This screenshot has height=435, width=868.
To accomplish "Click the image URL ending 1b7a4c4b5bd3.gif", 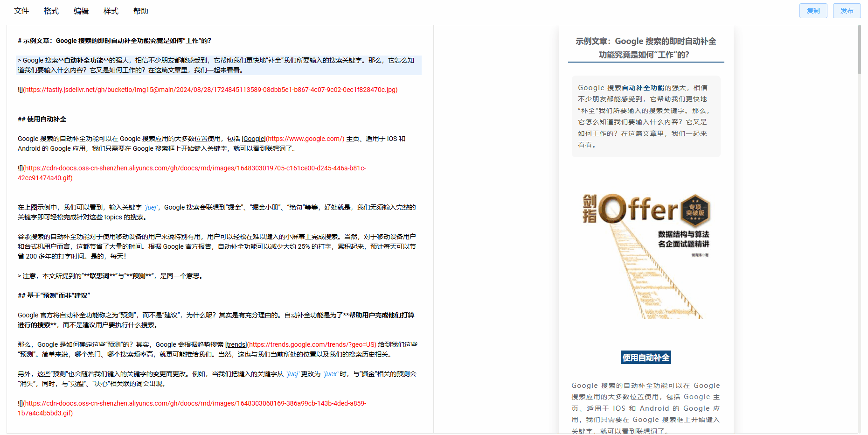I will [192, 408].
